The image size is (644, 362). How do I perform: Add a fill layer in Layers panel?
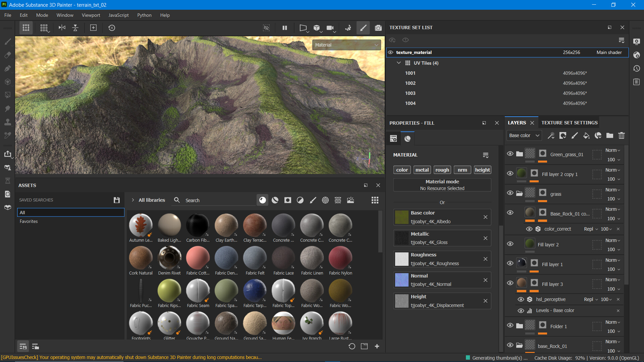pos(586,135)
